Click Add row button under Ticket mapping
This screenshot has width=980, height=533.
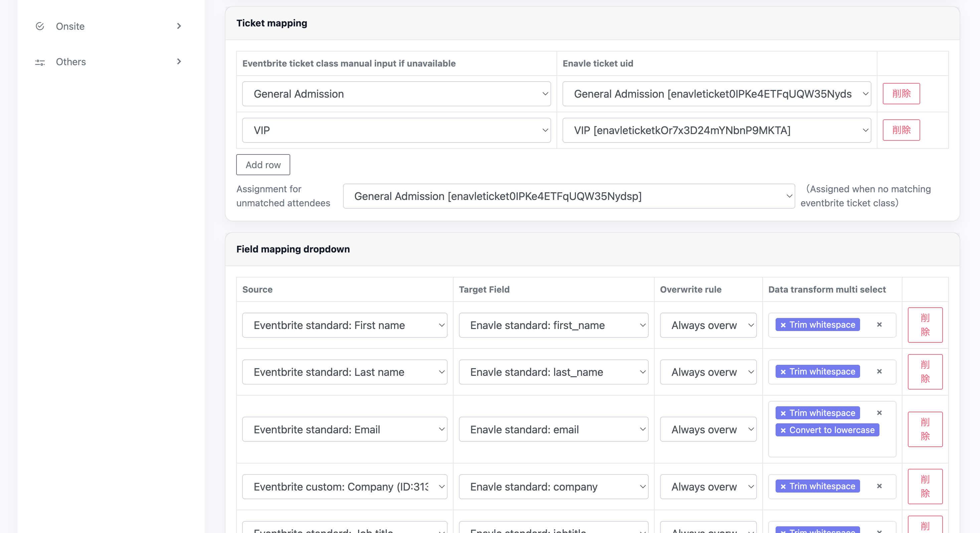coord(263,165)
